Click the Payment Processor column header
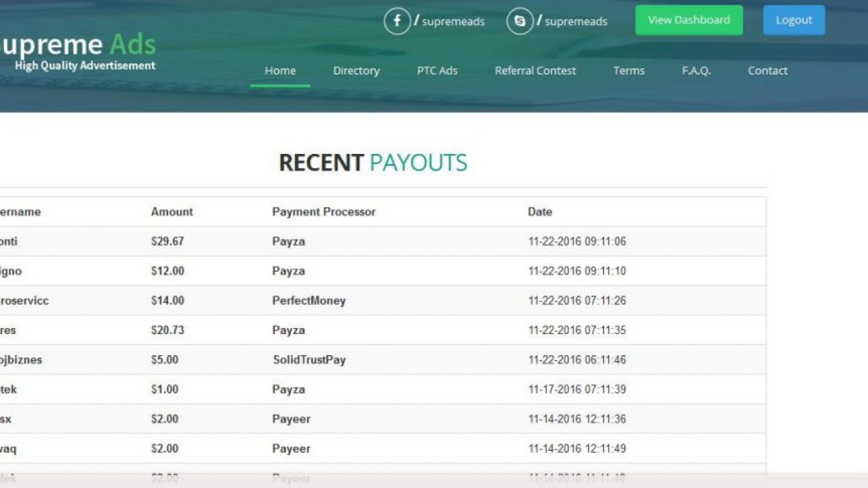This screenshot has width=868, height=488. click(x=323, y=211)
